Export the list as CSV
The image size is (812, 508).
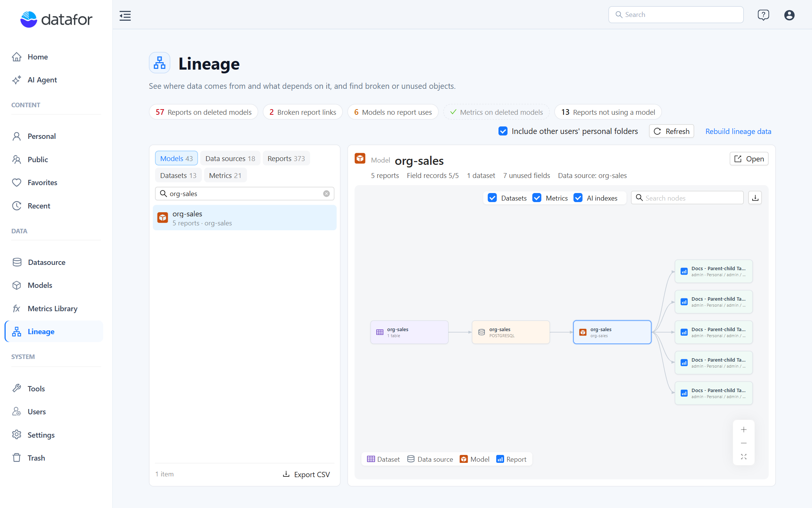point(306,475)
